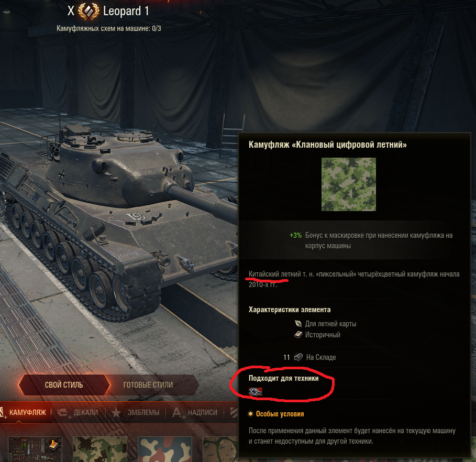
Task: Click the striped icon tab after Надписи
Action: (x=233, y=412)
